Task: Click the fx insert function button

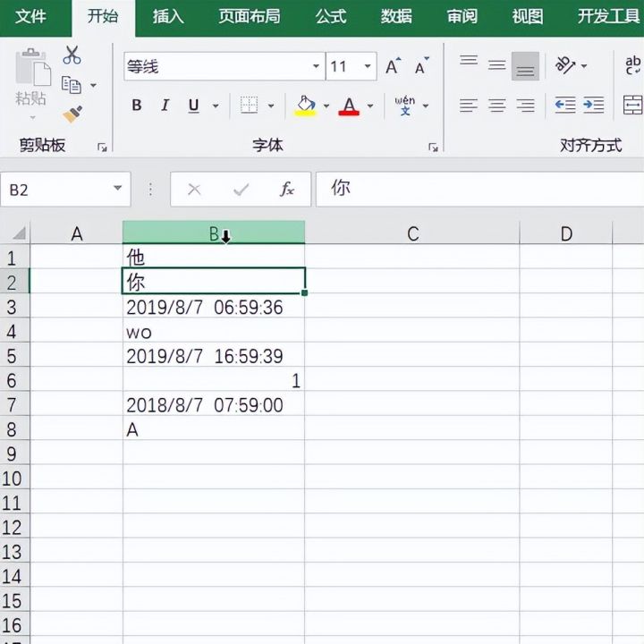Action: pos(287,190)
